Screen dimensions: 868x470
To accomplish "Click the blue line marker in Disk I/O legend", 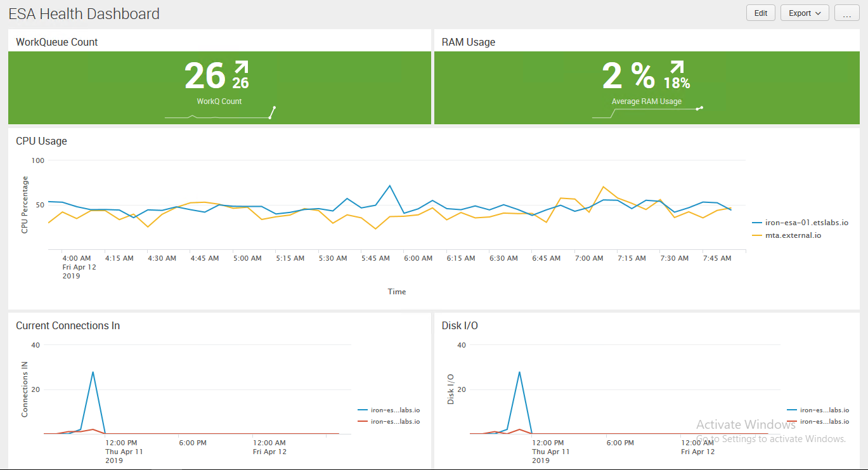I will 791,410.
